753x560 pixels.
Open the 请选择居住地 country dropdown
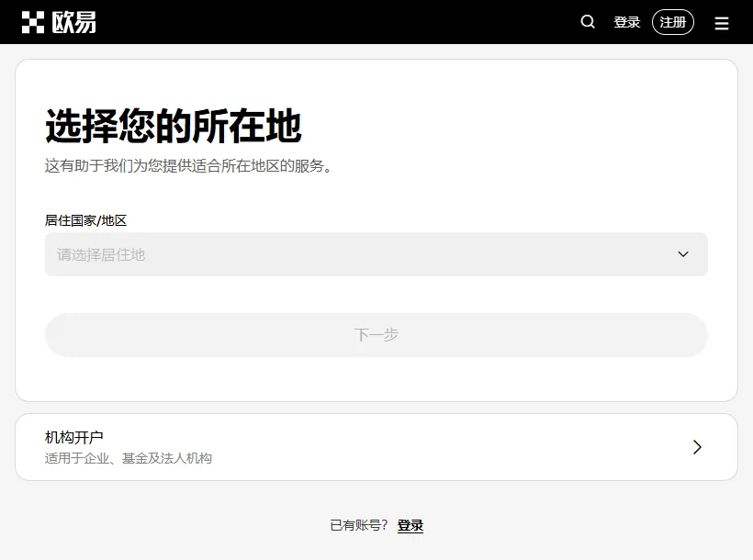click(x=376, y=254)
